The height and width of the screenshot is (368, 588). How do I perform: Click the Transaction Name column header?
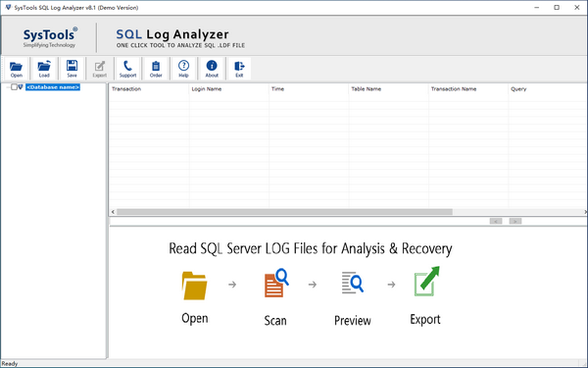pyautogui.click(x=468, y=89)
